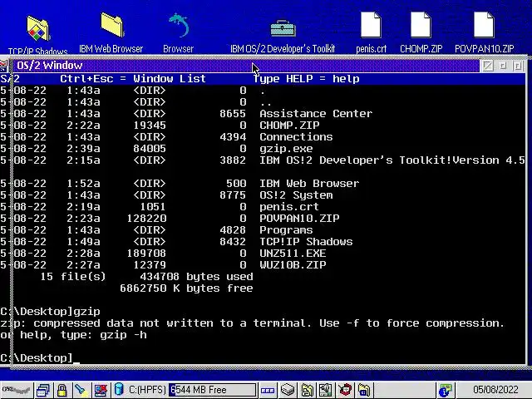Click the WUZ10B.ZIP file entry
The height and width of the screenshot is (399, 532).
click(293, 264)
